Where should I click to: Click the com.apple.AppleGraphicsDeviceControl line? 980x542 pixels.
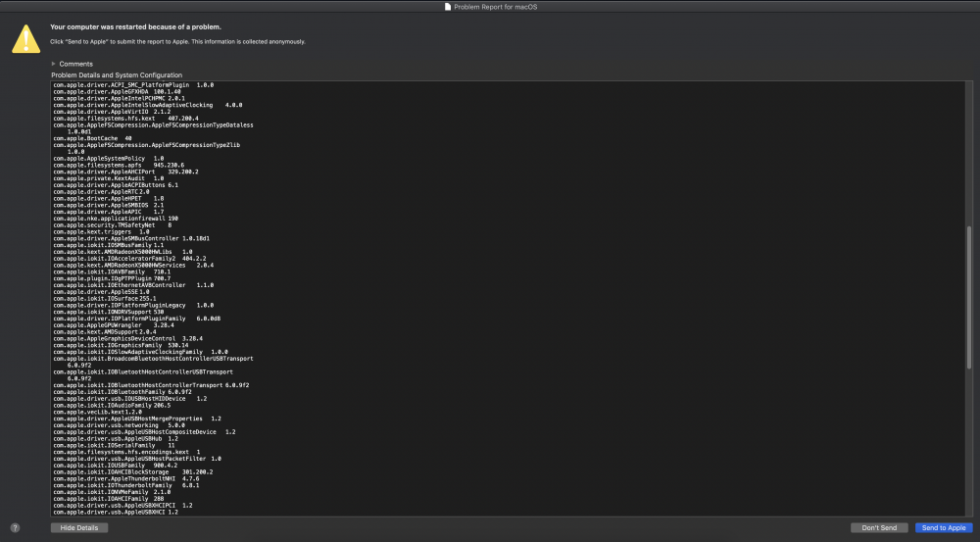pos(128,339)
